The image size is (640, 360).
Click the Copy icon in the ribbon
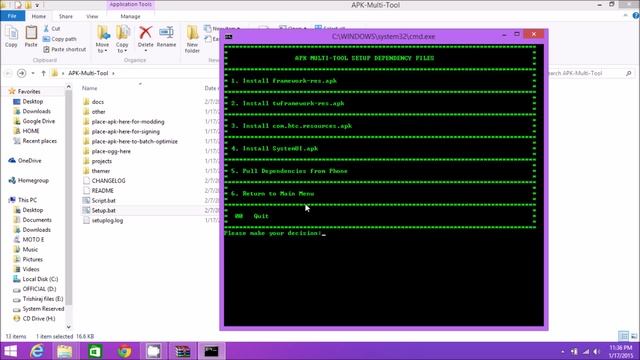[x=11, y=37]
